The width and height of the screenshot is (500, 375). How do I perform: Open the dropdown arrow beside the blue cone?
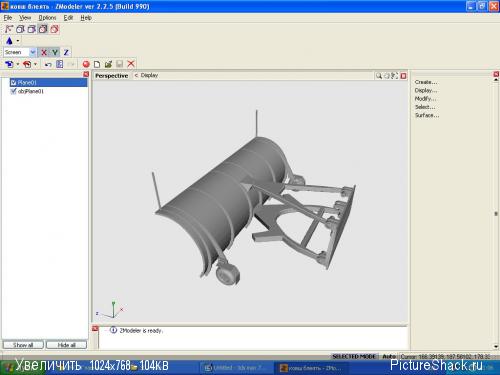tap(18, 41)
